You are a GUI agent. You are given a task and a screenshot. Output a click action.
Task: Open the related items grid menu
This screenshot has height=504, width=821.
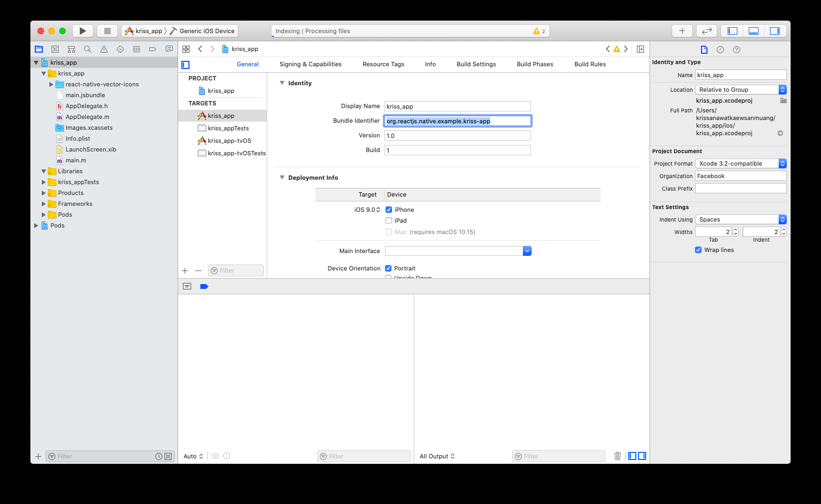click(x=186, y=49)
